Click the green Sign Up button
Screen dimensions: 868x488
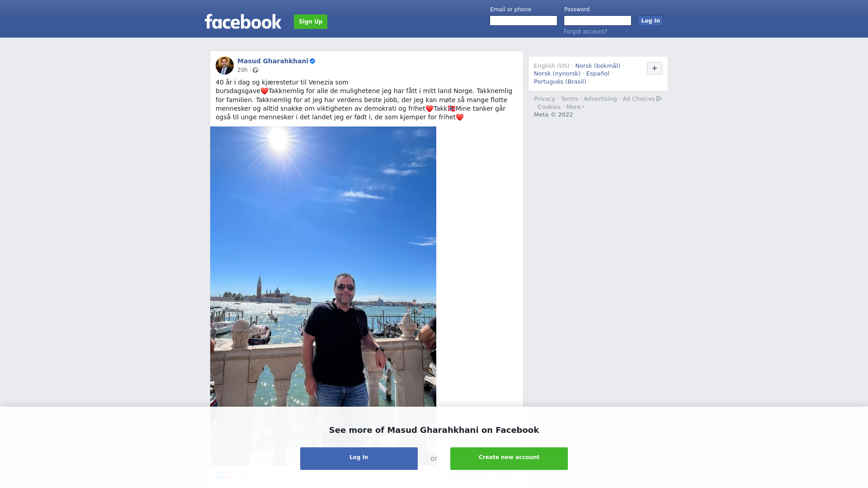tap(311, 22)
